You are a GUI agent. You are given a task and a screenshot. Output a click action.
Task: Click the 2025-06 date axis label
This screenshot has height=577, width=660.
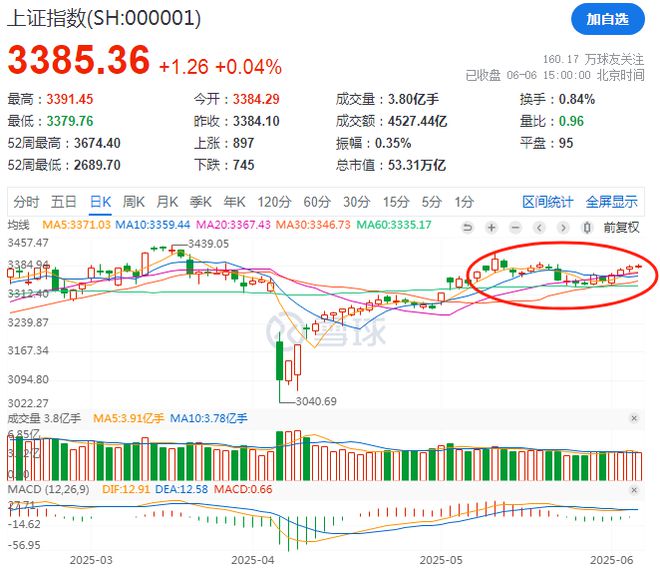[x=612, y=561]
